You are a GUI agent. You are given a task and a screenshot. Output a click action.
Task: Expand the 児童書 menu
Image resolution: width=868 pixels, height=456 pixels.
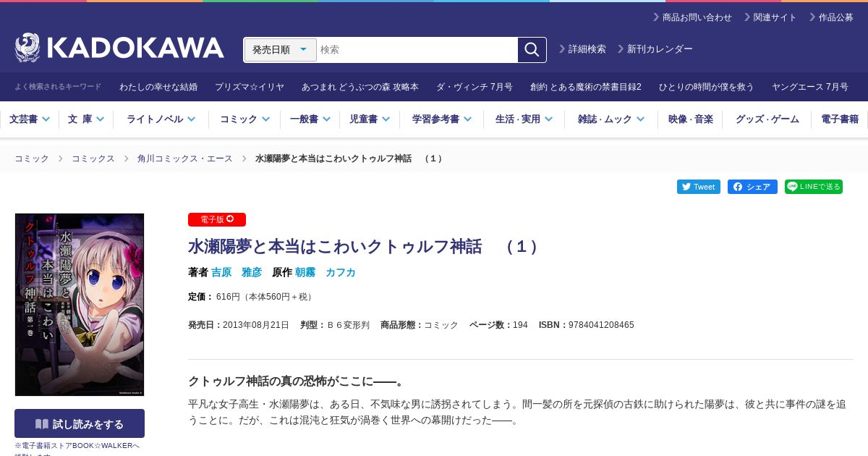370,119
